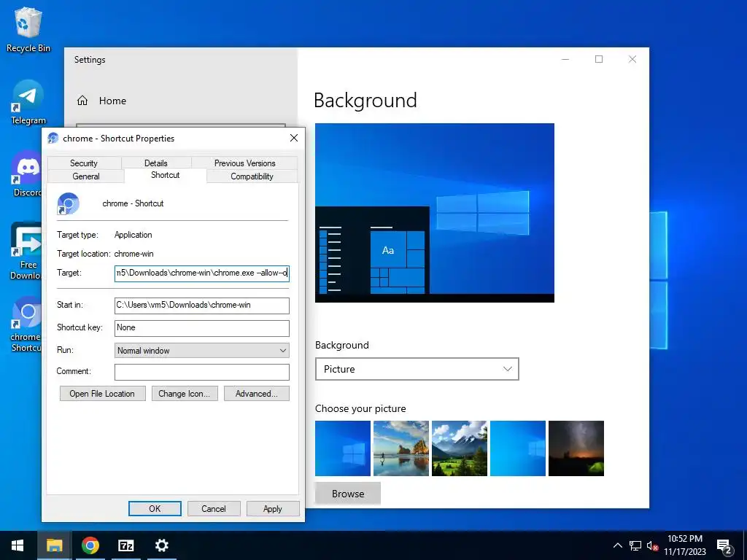Open the Recycle Bin desktop icon
The image size is (747, 560).
point(28,29)
